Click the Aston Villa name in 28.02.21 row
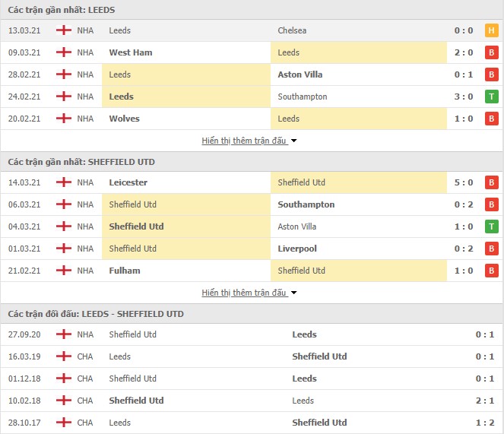Image resolution: width=504 pixels, height=434 pixels. pyautogui.click(x=300, y=74)
